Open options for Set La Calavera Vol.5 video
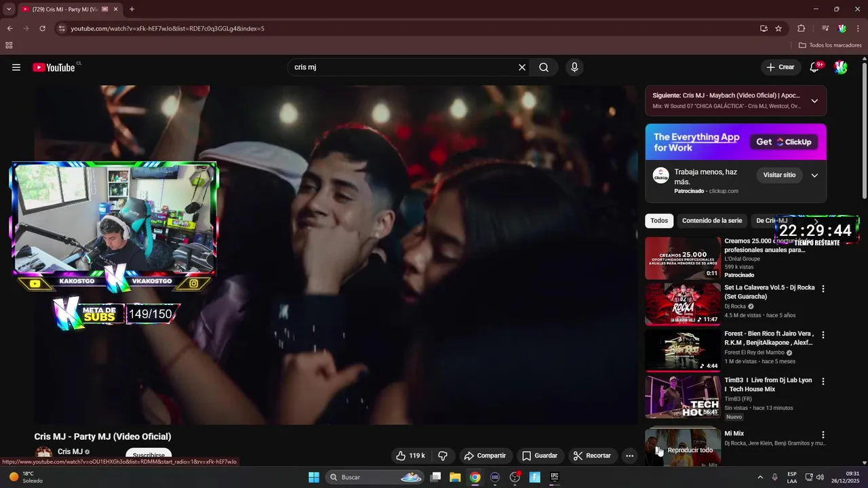This screenshot has height=488, width=868. (823, 289)
